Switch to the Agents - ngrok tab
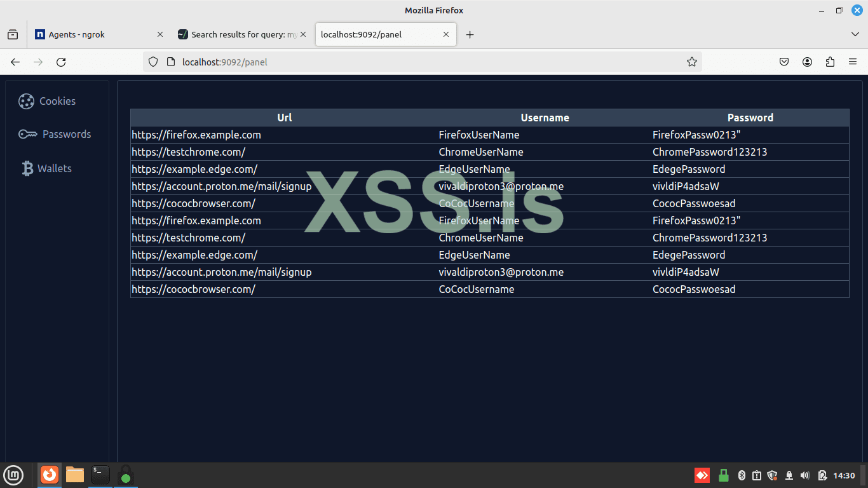 100,34
